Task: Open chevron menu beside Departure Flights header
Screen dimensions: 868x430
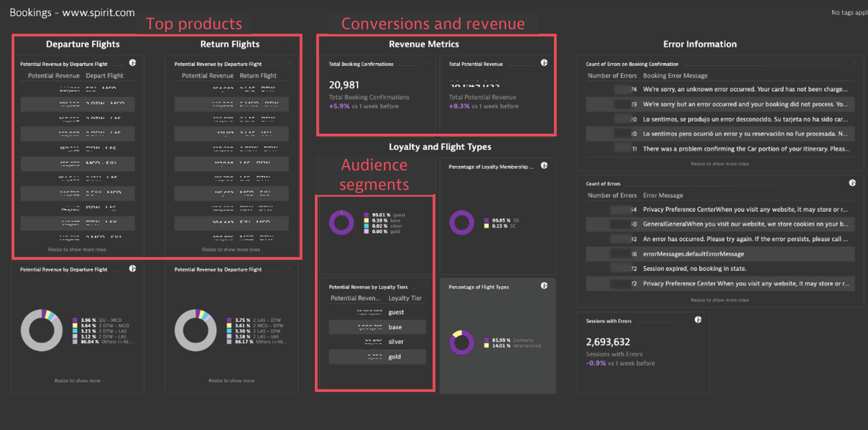Action: (x=152, y=45)
